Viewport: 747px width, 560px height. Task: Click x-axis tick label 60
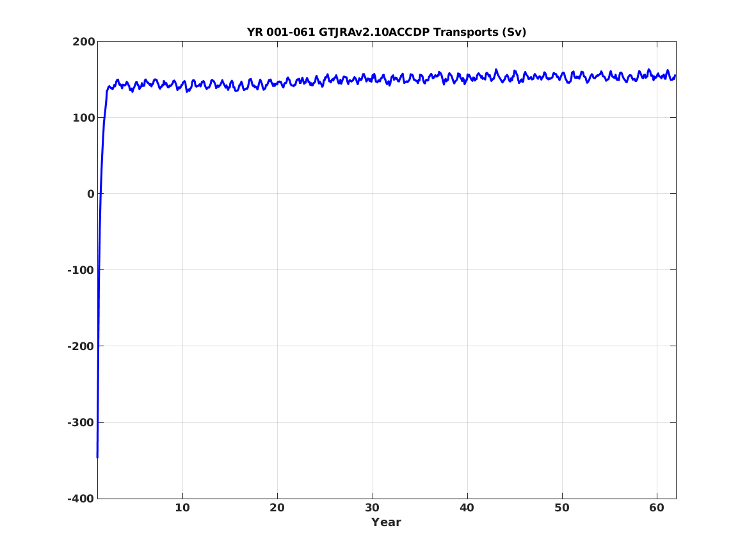pyautogui.click(x=657, y=508)
